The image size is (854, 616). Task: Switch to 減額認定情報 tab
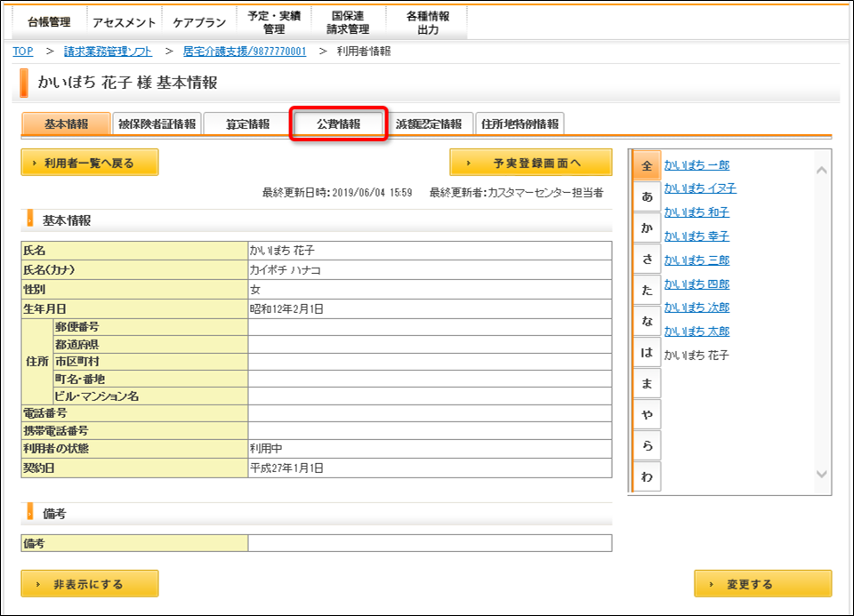click(x=429, y=124)
